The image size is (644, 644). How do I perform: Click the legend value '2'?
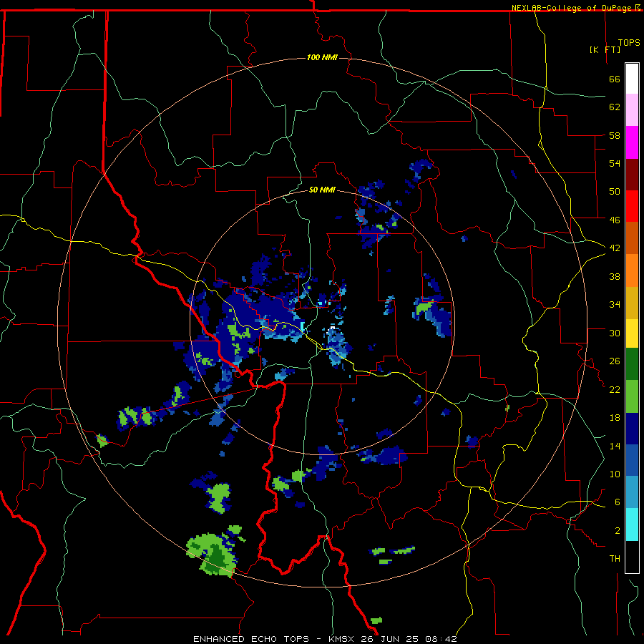click(x=618, y=531)
